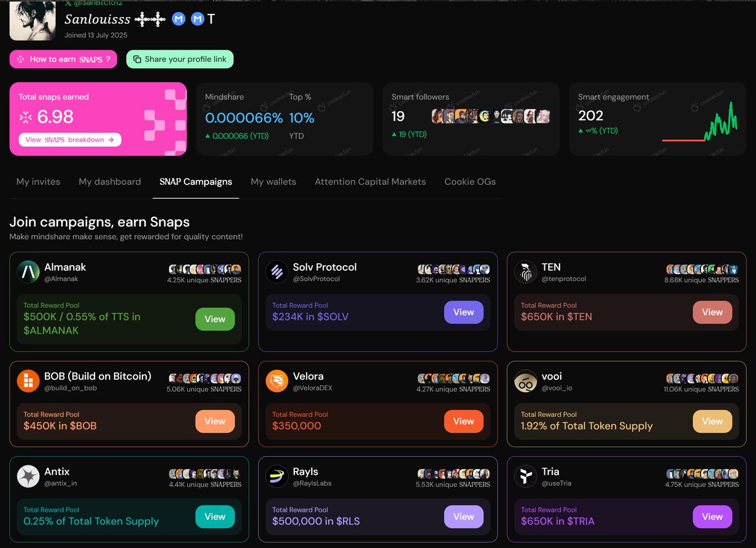Screen dimensions: 756x548
Task: Click the Smart followers avatar row
Action: point(491,116)
